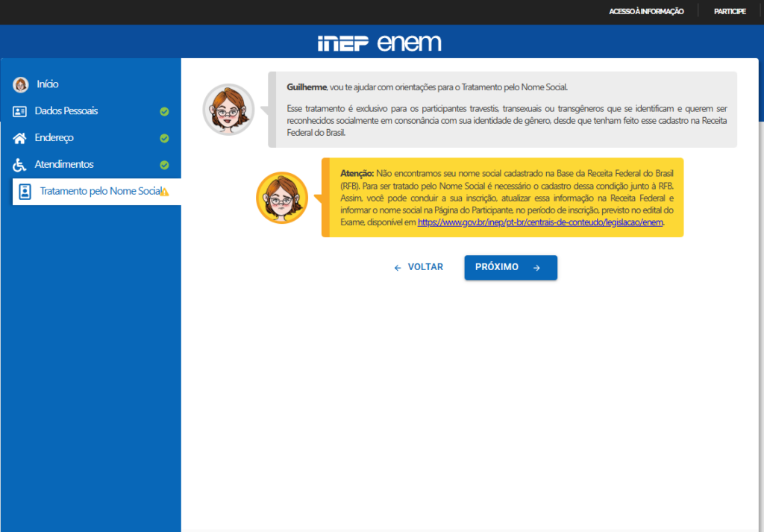Click the Atendimentos wheelchair icon
This screenshot has width=764, height=532.
click(x=19, y=165)
